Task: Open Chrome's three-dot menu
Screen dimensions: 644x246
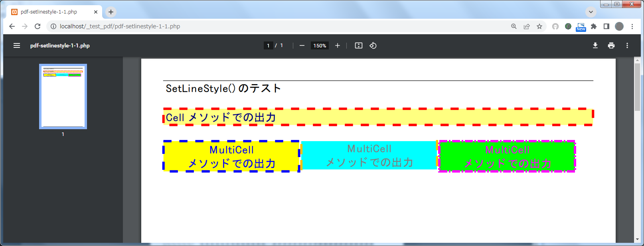Action: click(x=632, y=26)
